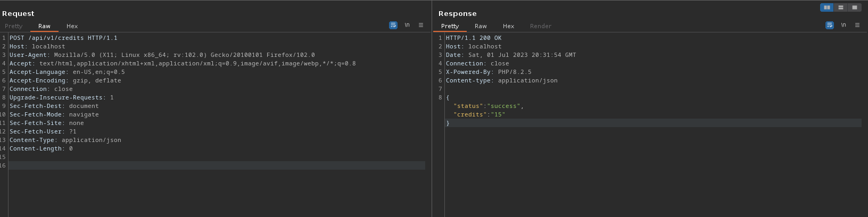The image size is (868, 217).
Task: Open the Render tab in Response panel
Action: tap(540, 26)
